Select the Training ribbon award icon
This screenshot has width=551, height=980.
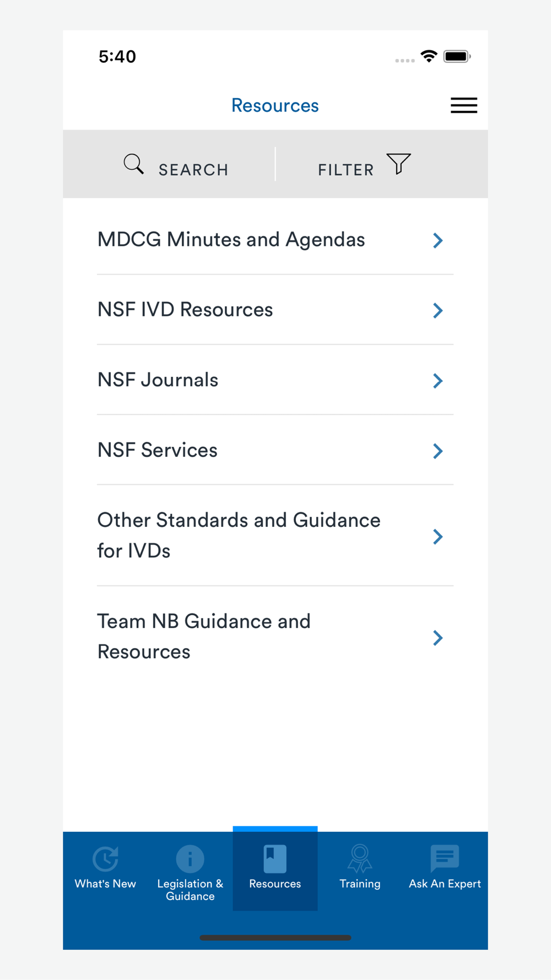(360, 859)
